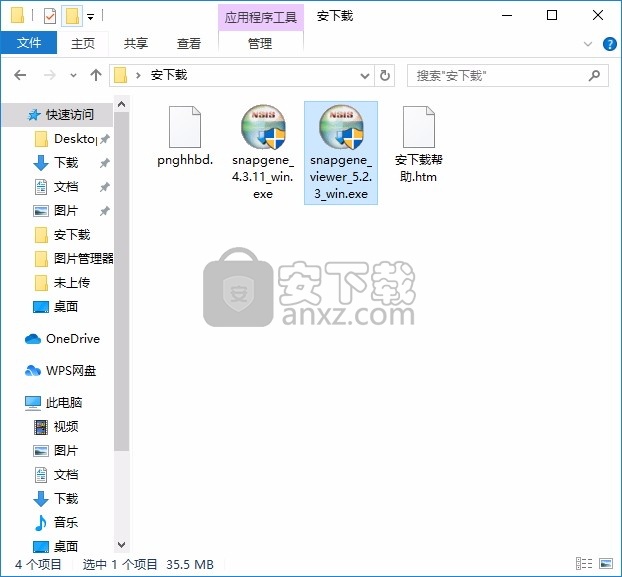This screenshot has height=577, width=622.
Task: Click the pin icon next to 文档
Action: (105, 187)
